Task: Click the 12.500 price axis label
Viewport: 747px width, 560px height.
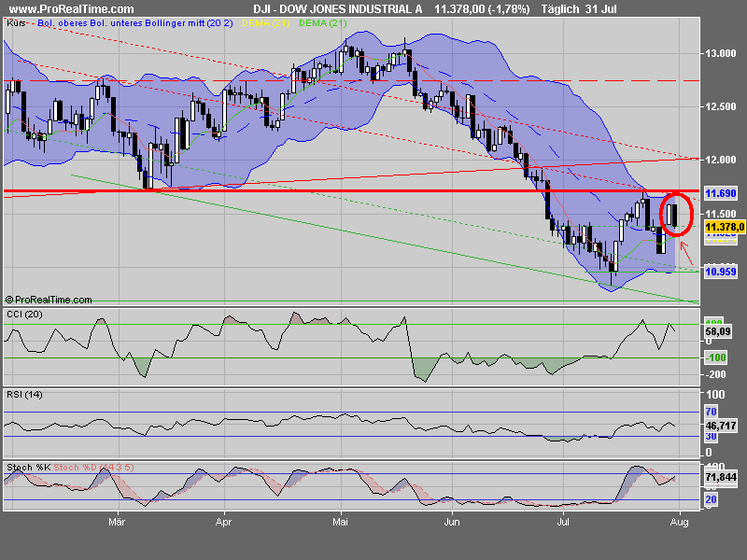Action: (721, 106)
